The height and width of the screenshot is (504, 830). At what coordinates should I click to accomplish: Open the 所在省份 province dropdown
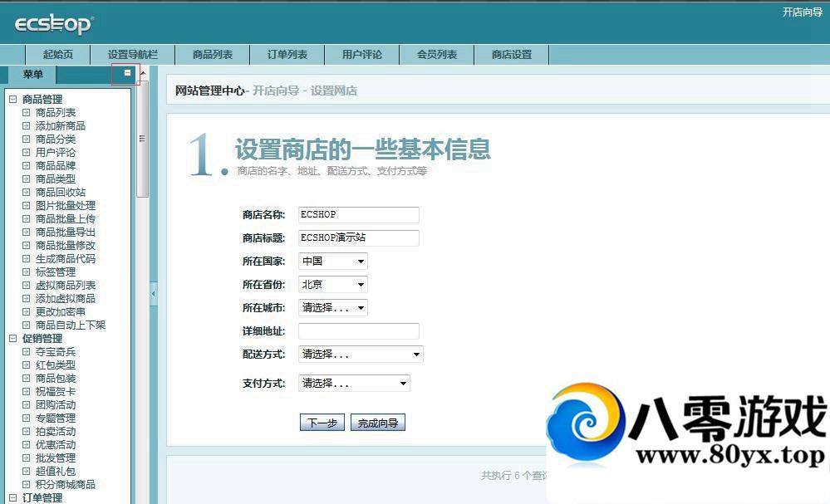(x=333, y=285)
